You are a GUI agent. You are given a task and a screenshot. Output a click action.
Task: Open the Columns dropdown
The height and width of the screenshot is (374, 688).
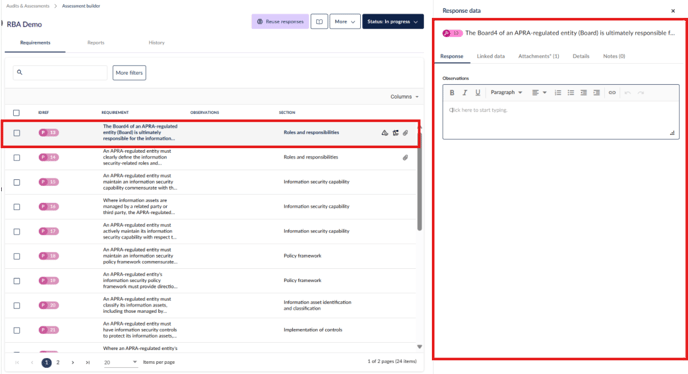tap(404, 97)
